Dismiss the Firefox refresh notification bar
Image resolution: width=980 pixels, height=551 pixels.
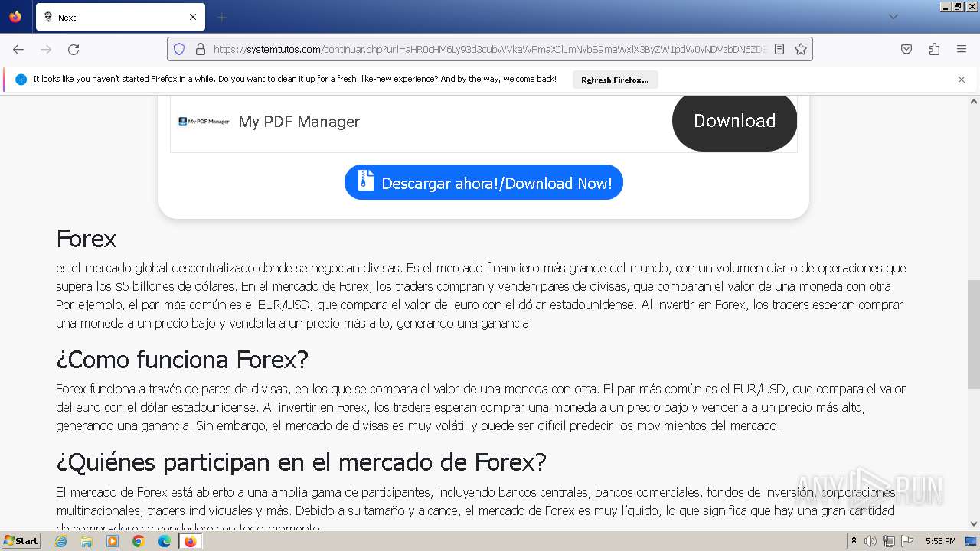[962, 80]
